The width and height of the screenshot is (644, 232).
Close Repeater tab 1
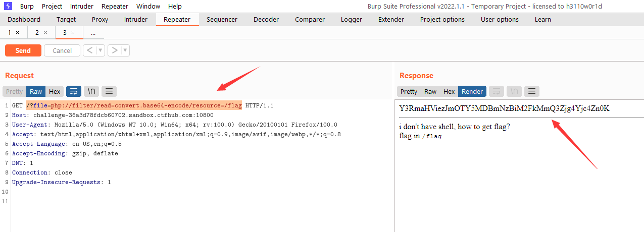[17, 32]
